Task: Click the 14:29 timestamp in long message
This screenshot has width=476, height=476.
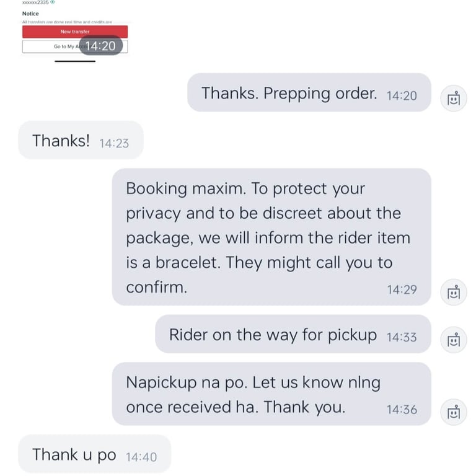Action: tap(402, 289)
